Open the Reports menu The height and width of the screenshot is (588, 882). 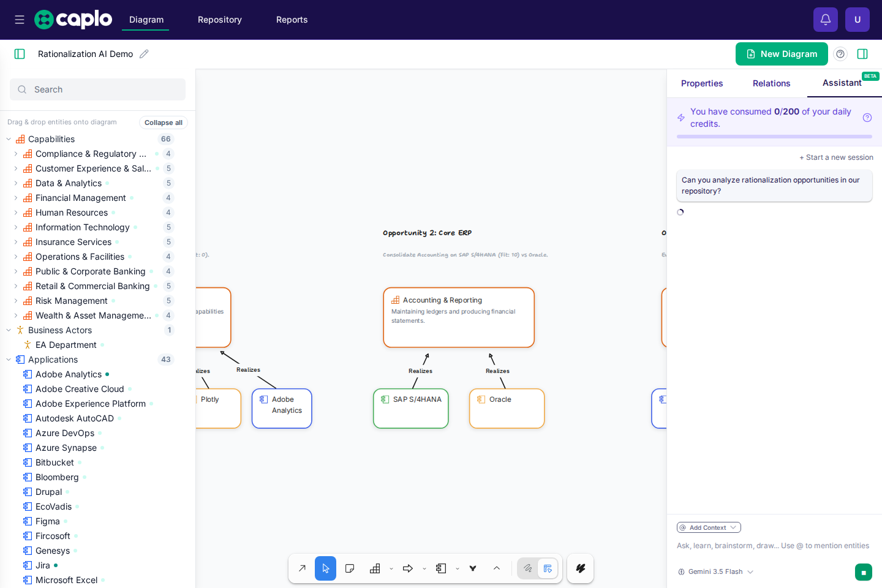292,20
